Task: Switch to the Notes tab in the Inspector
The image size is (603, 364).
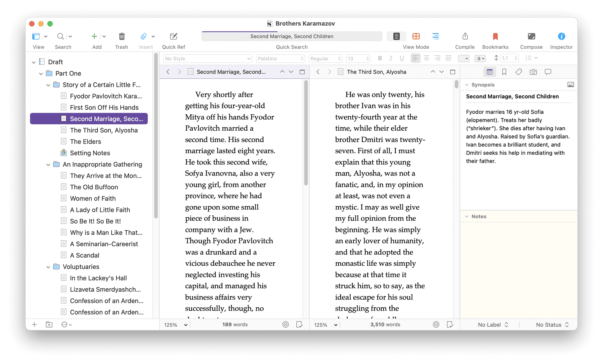Action: (479, 216)
